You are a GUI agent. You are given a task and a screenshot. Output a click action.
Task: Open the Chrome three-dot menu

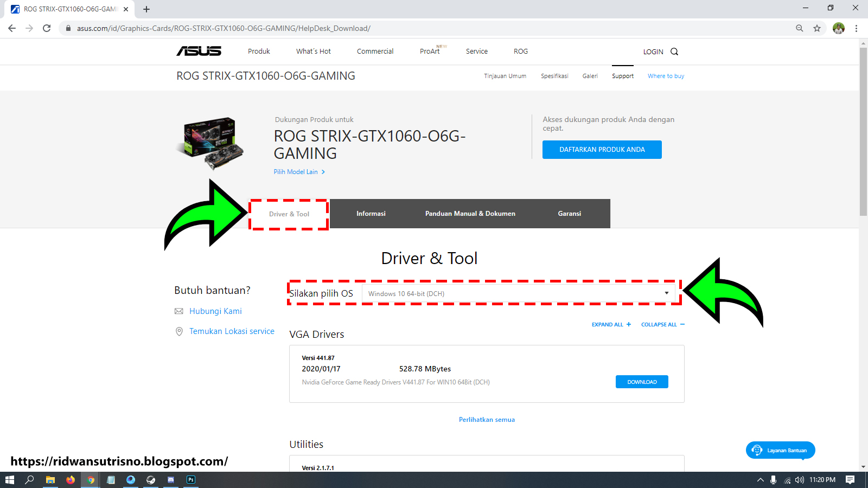tap(857, 28)
